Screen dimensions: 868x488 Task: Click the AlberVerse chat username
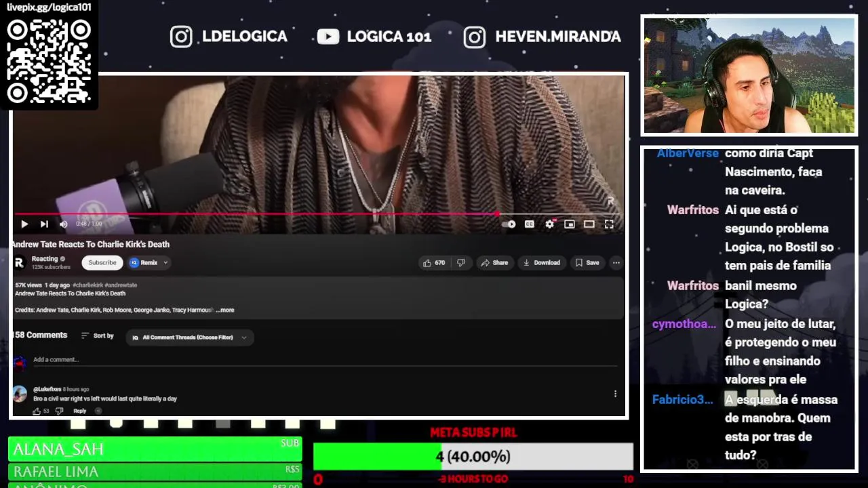pos(688,153)
